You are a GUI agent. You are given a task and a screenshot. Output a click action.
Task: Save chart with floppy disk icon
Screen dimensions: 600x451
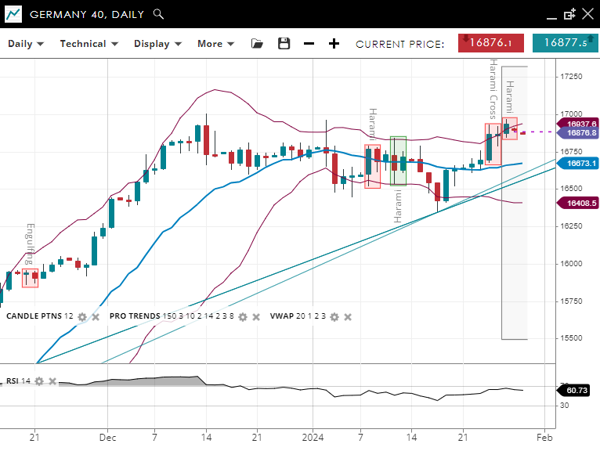284,44
